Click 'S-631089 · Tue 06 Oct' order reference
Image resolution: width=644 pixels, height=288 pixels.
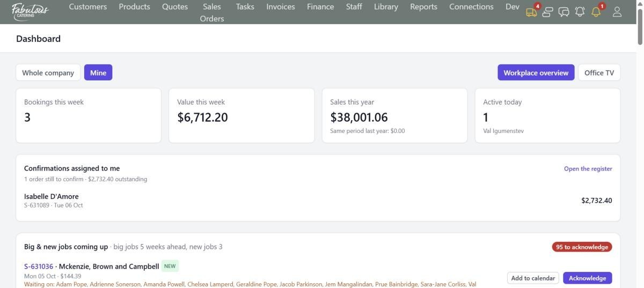click(54, 205)
